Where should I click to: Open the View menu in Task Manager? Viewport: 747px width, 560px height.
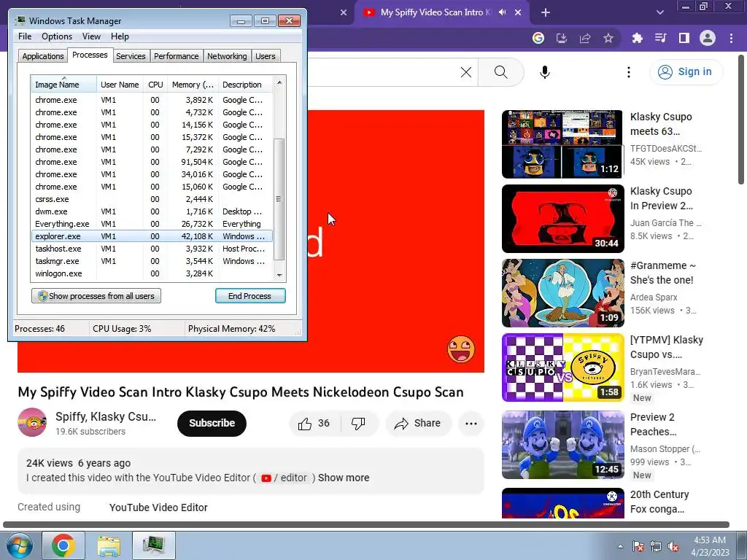click(x=91, y=36)
